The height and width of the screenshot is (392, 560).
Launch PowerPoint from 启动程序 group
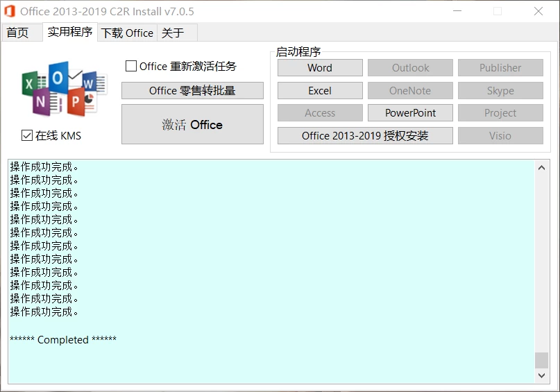410,113
